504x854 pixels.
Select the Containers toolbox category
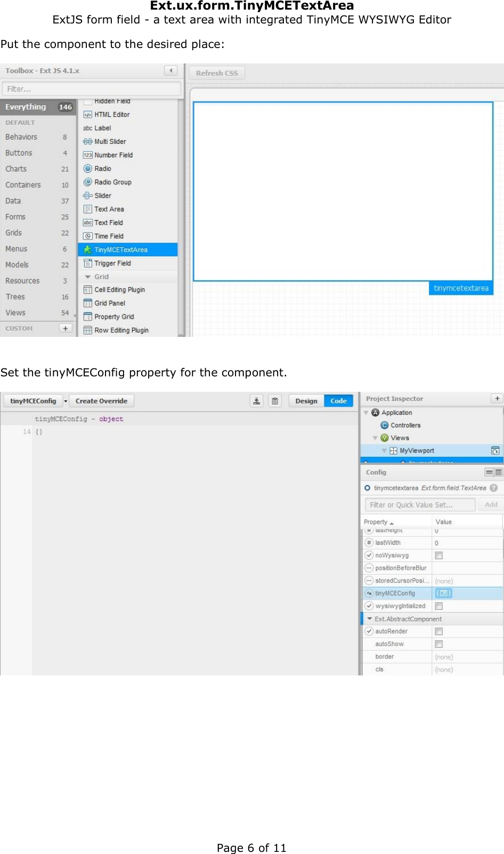(38, 185)
